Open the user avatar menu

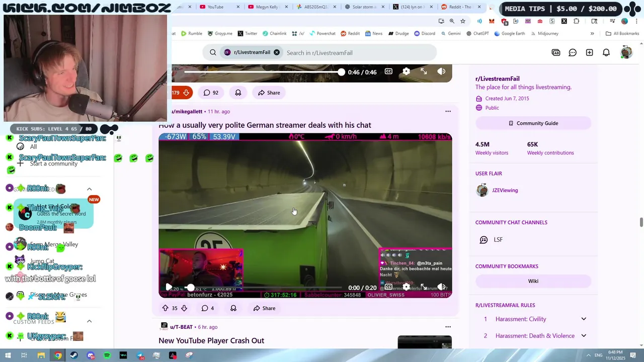pos(626,52)
